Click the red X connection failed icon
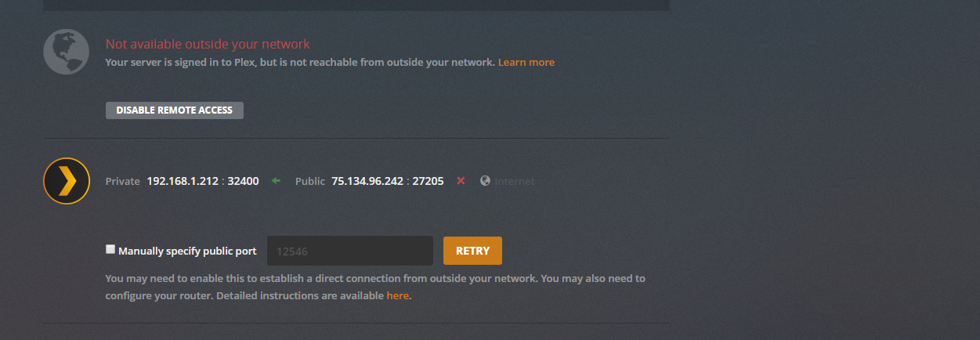This screenshot has height=340, width=980. 461,181
